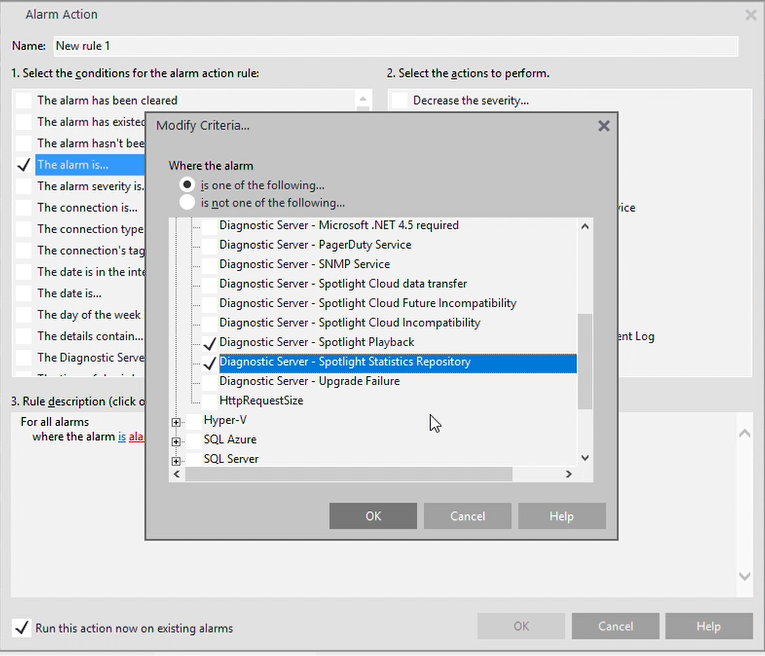The image size is (765, 656).
Task: Uncheck Diagnostic Server - Spotlight Playback
Action: coord(210,343)
